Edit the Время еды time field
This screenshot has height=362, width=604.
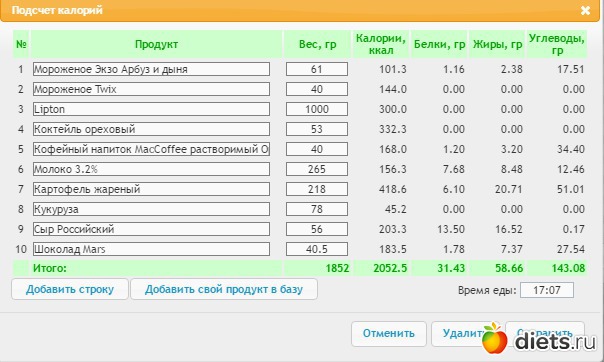pos(547,290)
